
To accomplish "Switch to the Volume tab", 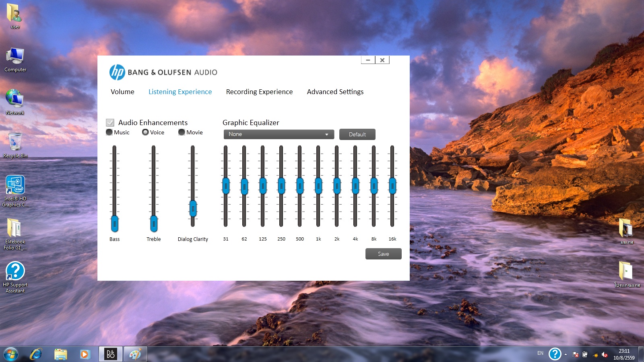I will coord(122,92).
